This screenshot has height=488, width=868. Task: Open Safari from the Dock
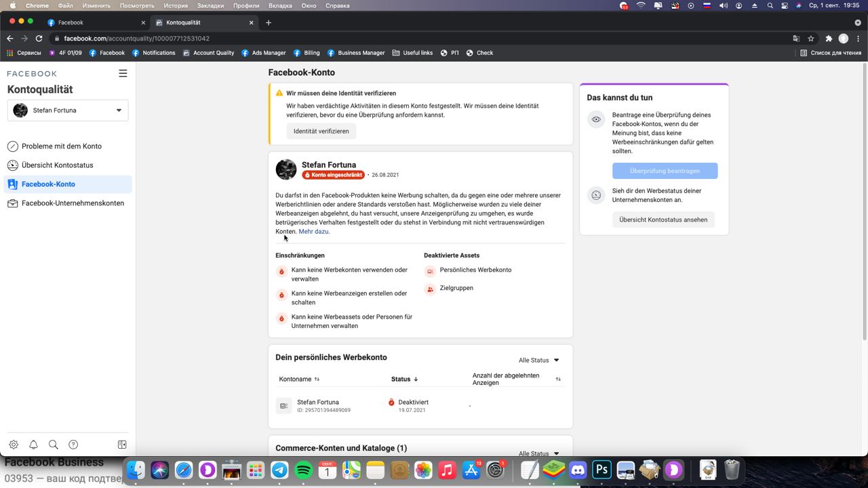184,470
